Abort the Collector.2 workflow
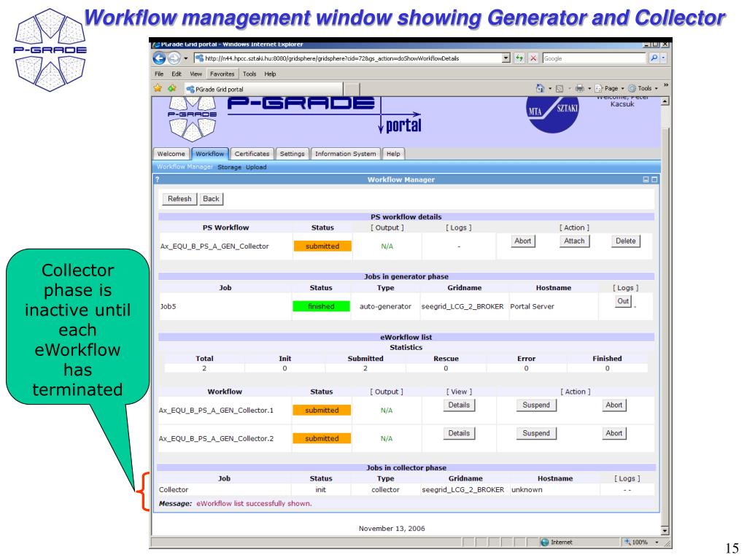The image size is (747, 560). 614,433
